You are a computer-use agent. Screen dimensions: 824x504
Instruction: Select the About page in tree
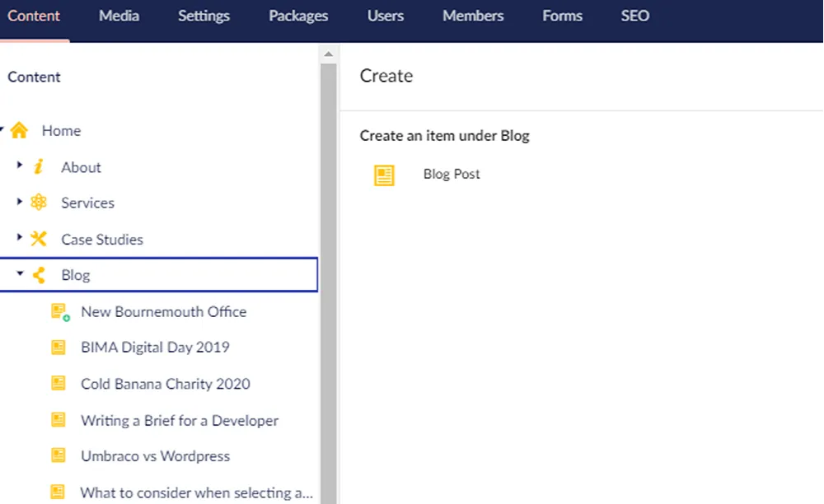pos(81,167)
